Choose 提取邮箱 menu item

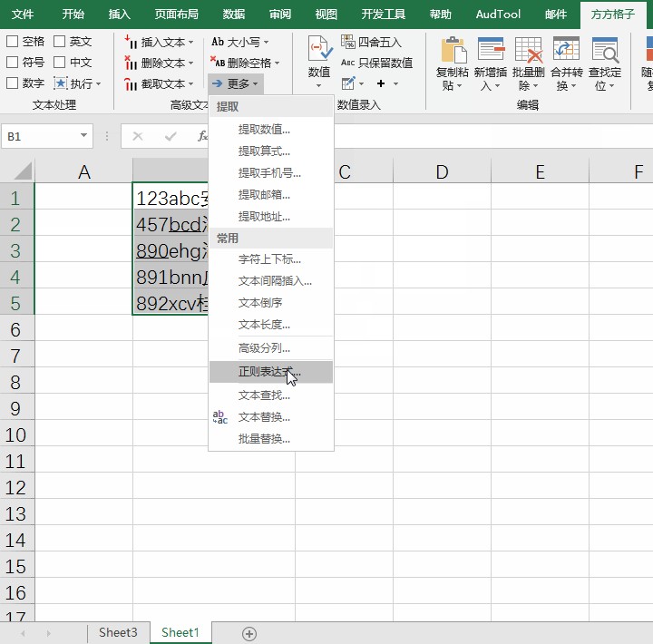point(270,194)
